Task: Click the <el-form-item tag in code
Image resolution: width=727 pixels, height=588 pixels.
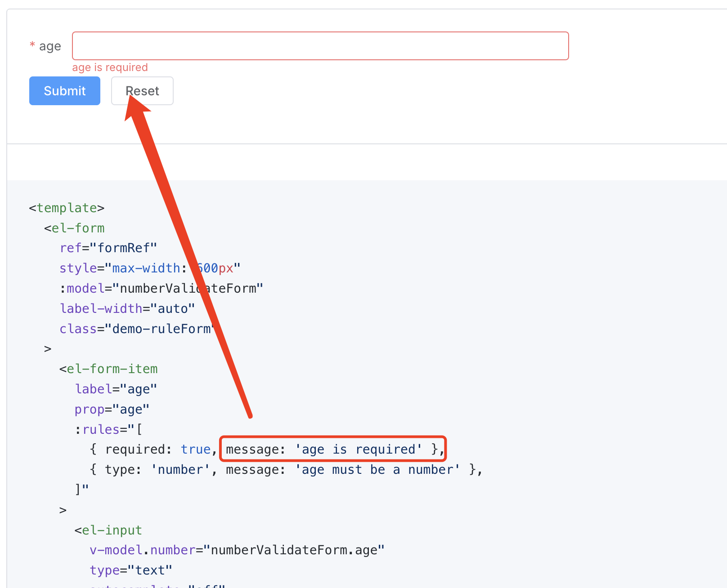Action: point(108,369)
